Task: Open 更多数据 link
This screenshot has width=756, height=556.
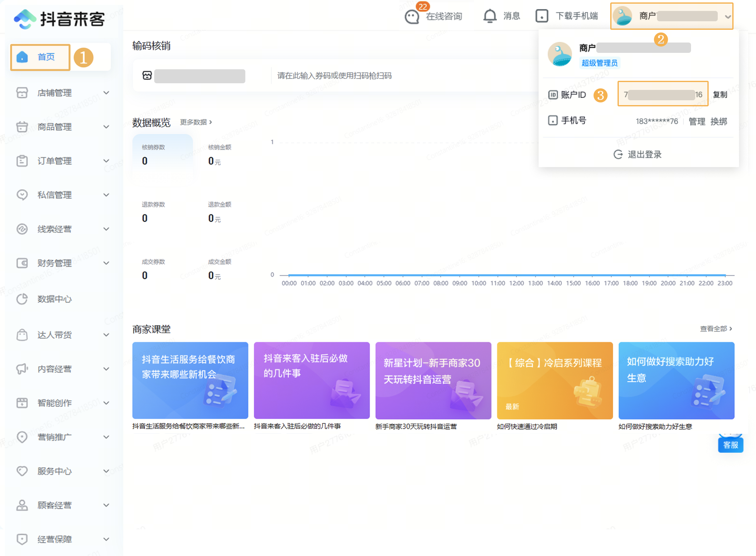Action: click(x=196, y=122)
